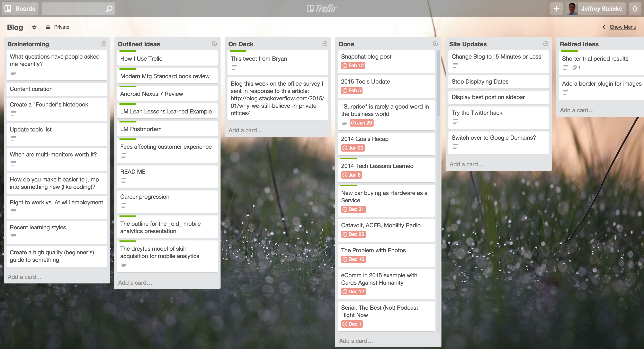Click Add a card in Outlined Ideas
The image size is (644, 349).
point(135,283)
